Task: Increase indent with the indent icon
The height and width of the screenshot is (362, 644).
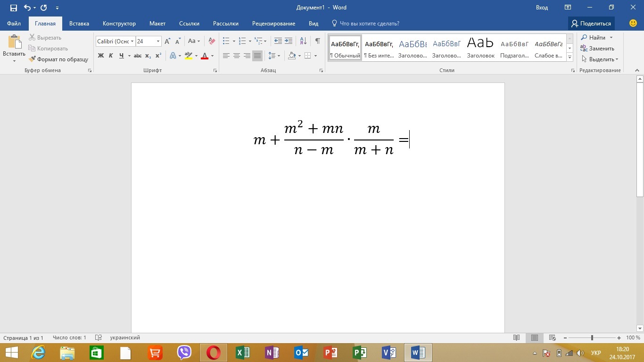Action: point(289,41)
